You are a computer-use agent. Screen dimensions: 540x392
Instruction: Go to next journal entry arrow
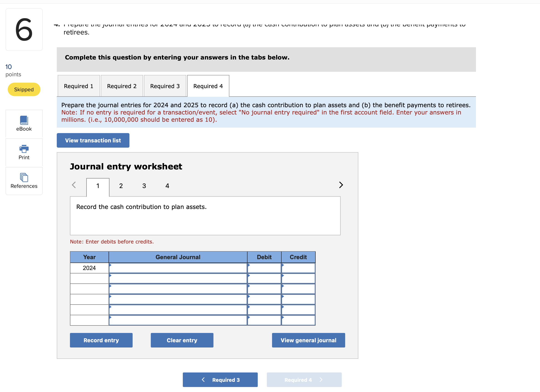click(341, 185)
